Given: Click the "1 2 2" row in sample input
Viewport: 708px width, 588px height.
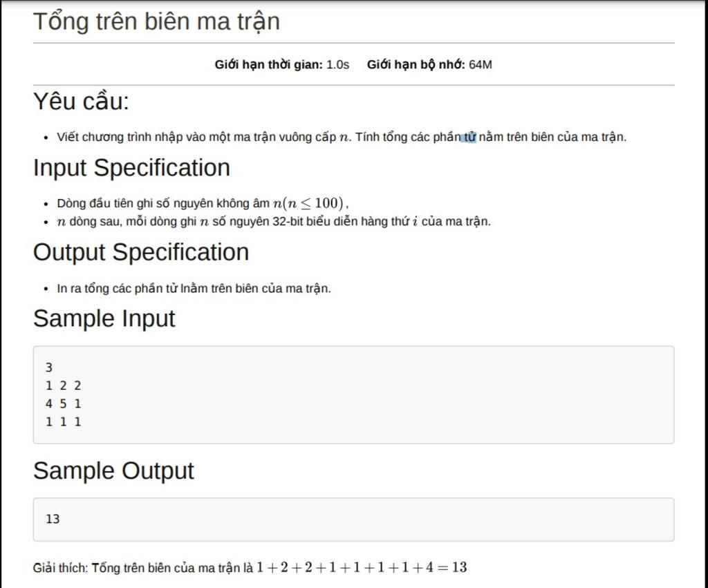Looking at the screenshot, I should 63,386.
